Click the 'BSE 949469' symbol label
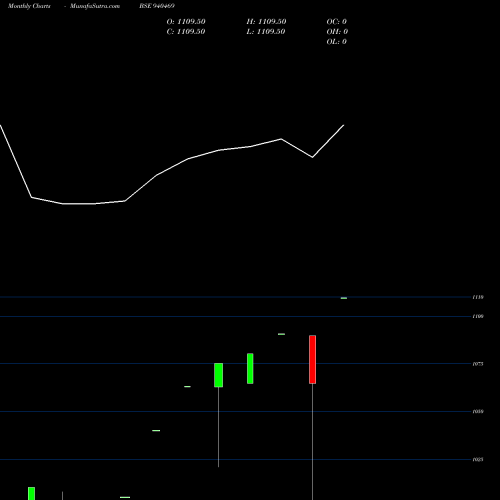This screenshot has height=500, width=500. point(157,6)
